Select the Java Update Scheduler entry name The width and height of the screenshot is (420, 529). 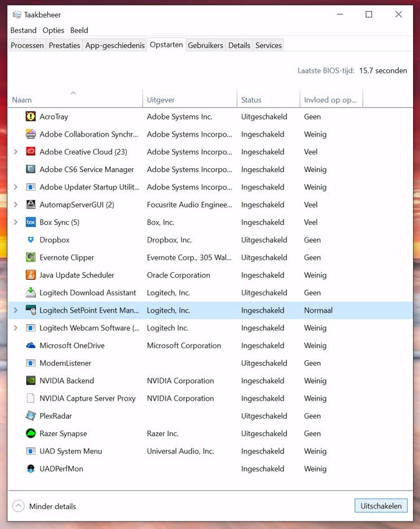point(77,275)
